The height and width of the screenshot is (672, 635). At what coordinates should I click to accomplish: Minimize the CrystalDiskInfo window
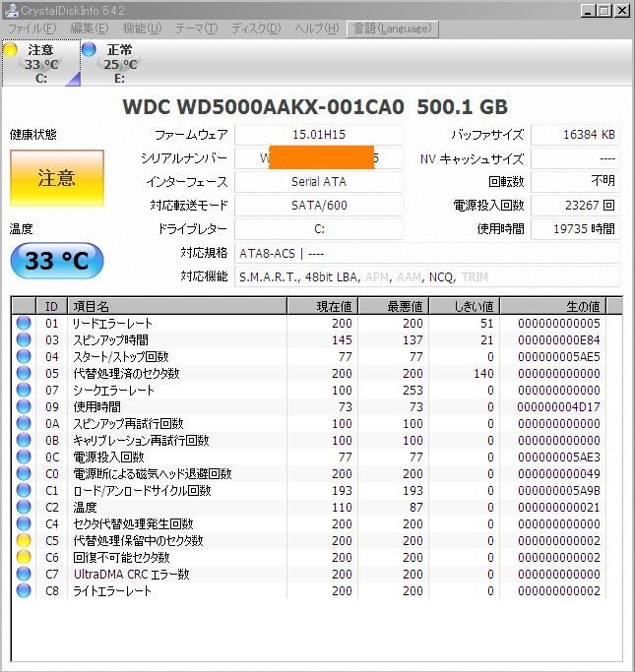(588, 10)
